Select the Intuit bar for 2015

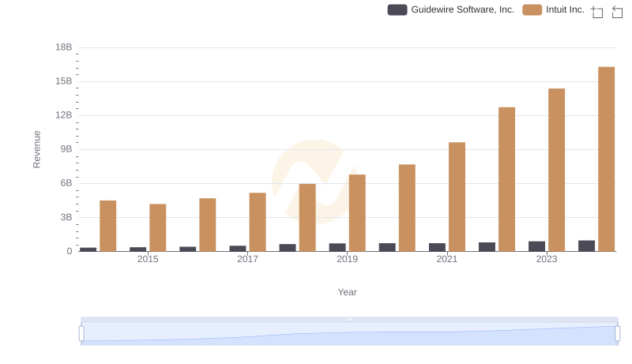(157, 227)
